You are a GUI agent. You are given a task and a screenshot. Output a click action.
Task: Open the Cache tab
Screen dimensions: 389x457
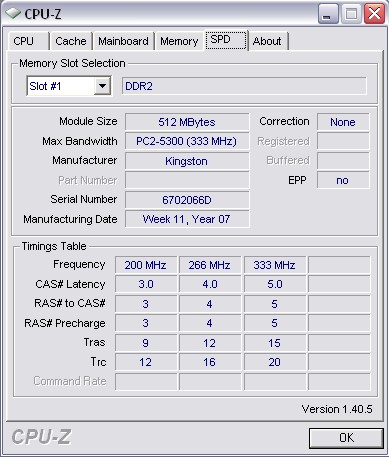point(71,41)
